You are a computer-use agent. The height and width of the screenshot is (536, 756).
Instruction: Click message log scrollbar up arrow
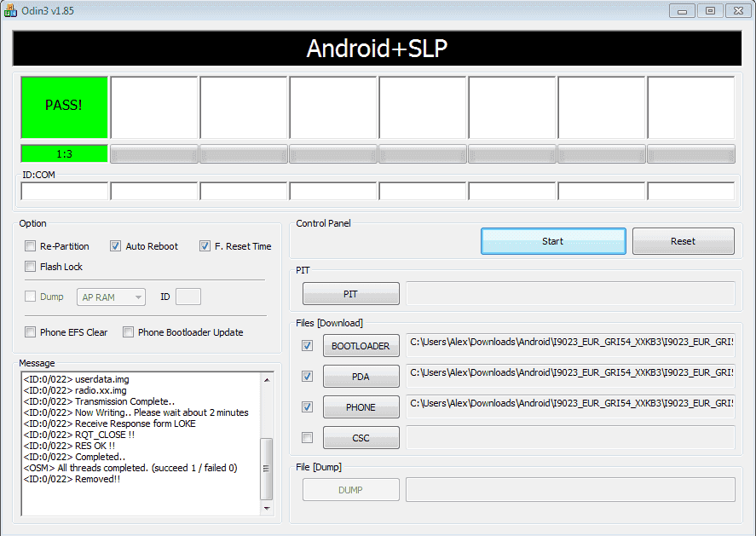tap(267, 380)
